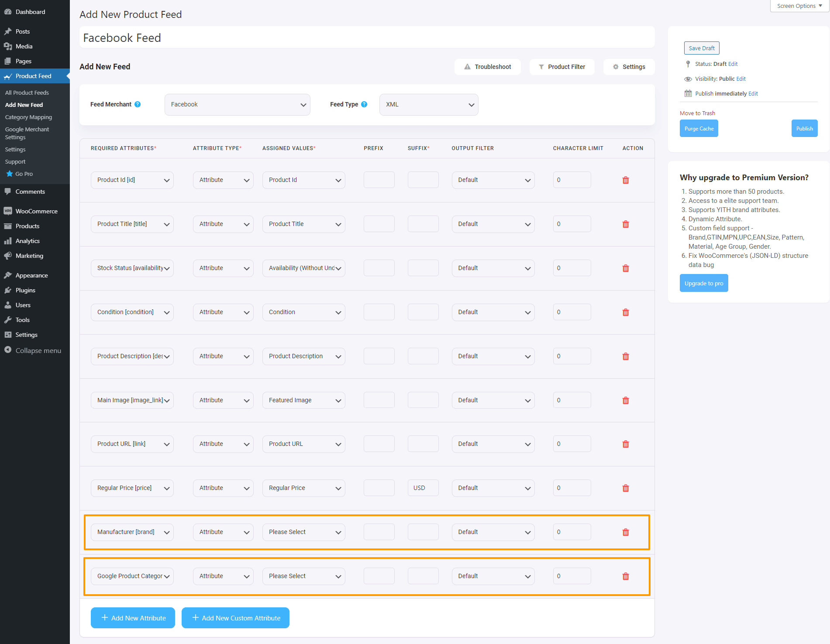Open the Product Id [id] required attribute dropdown

[x=132, y=180]
